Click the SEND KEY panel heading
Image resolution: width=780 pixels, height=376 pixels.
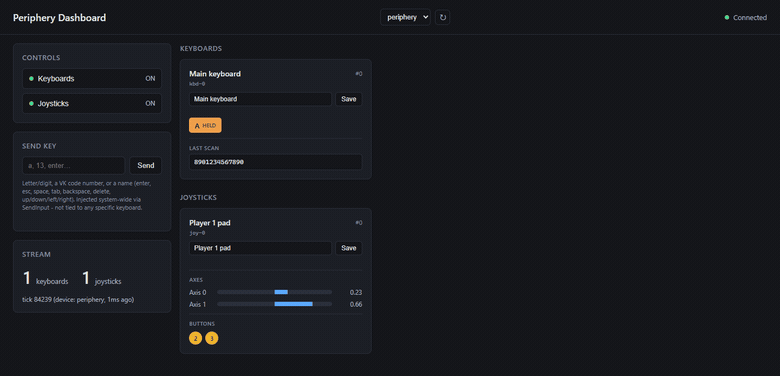39,146
